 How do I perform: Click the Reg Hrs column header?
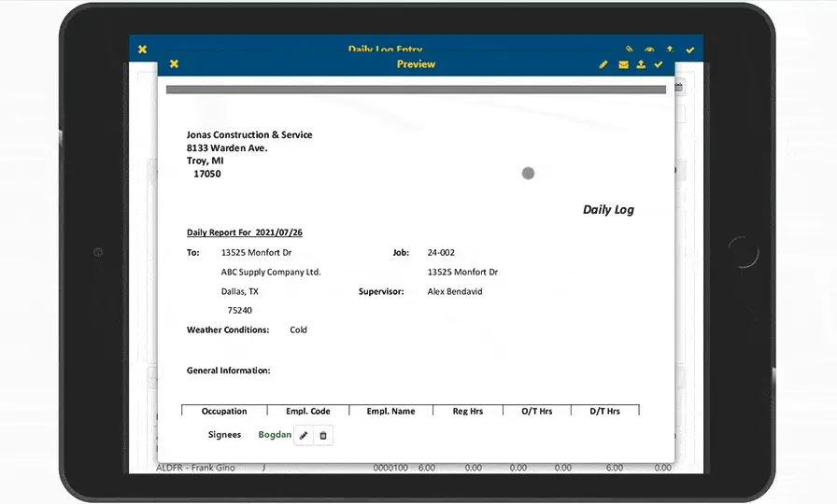click(x=467, y=411)
